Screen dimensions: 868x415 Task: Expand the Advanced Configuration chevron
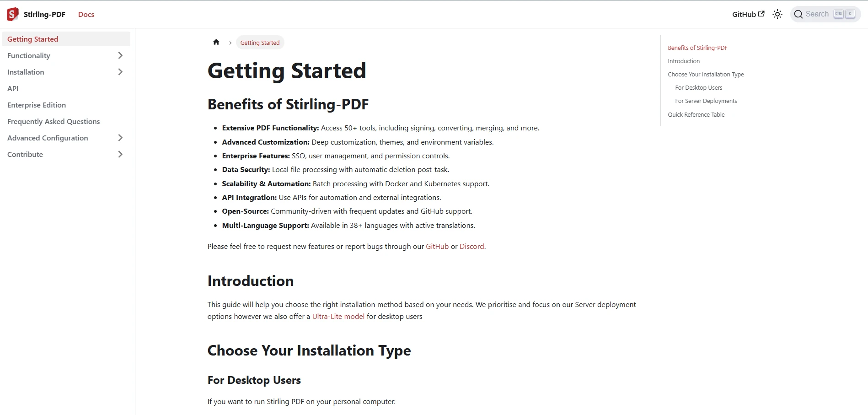click(120, 138)
